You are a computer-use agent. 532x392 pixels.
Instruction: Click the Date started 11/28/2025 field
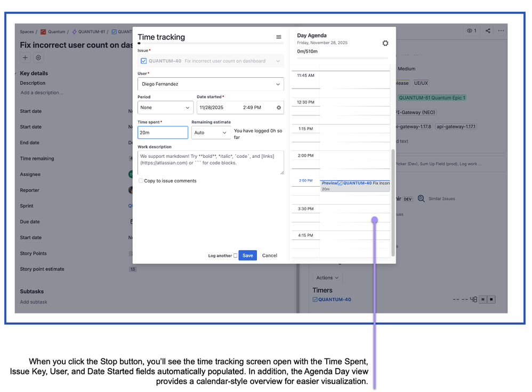[x=212, y=108]
